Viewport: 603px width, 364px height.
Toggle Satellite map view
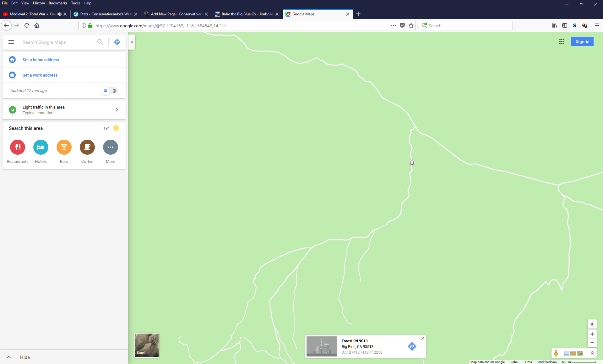point(147,345)
